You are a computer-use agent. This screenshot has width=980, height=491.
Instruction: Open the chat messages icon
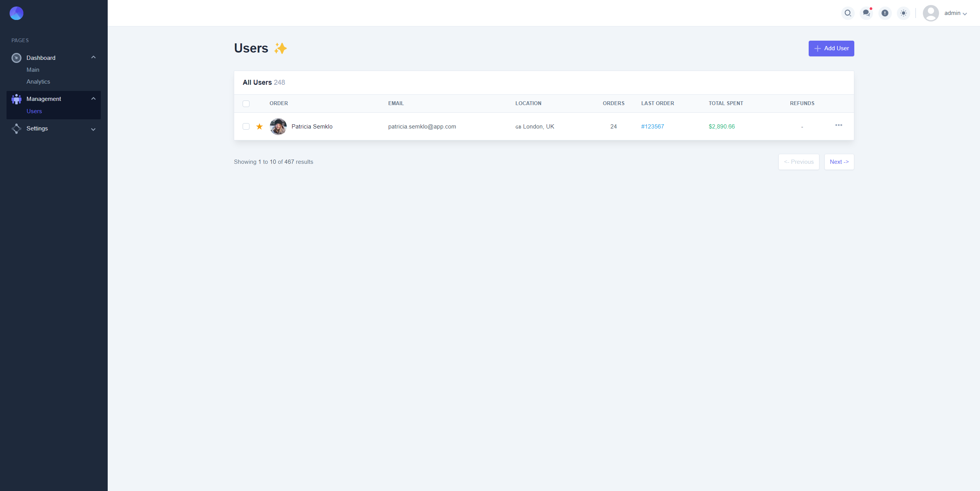866,13
